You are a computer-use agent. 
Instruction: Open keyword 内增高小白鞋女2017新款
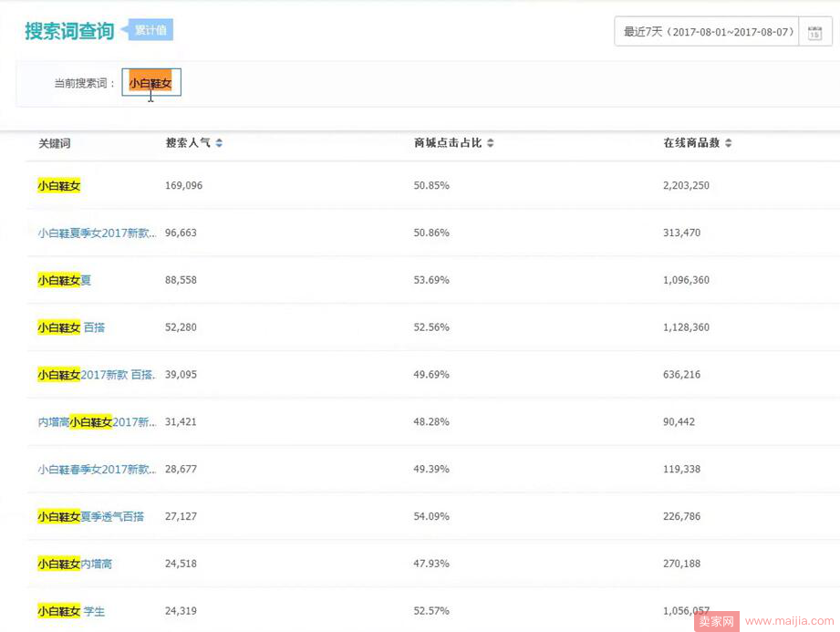(x=97, y=422)
